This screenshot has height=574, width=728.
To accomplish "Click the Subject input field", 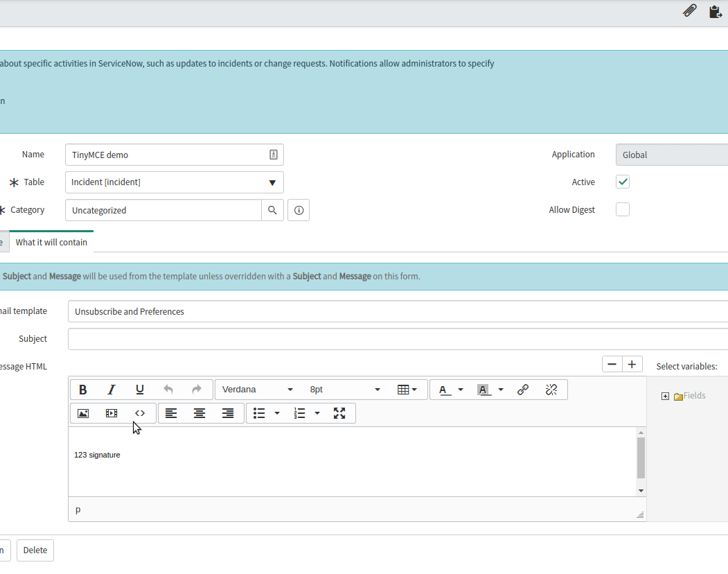I will click(277, 338).
